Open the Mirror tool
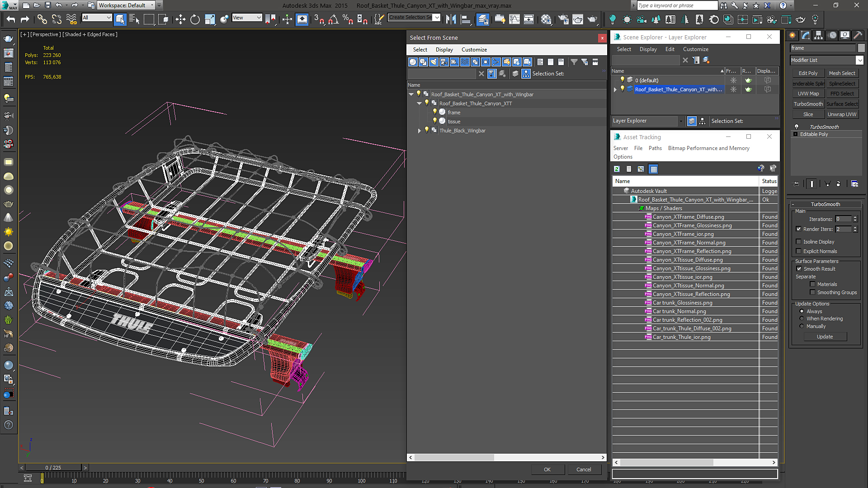Screen dimensions: 868x488 click(x=451, y=19)
